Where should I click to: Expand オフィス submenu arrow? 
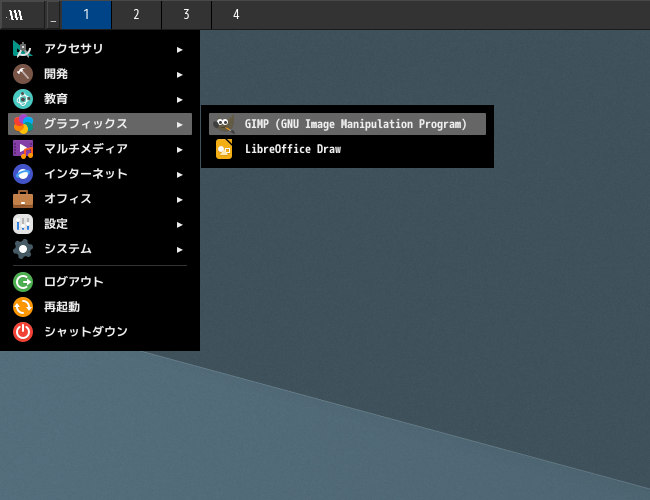pyautogui.click(x=179, y=199)
